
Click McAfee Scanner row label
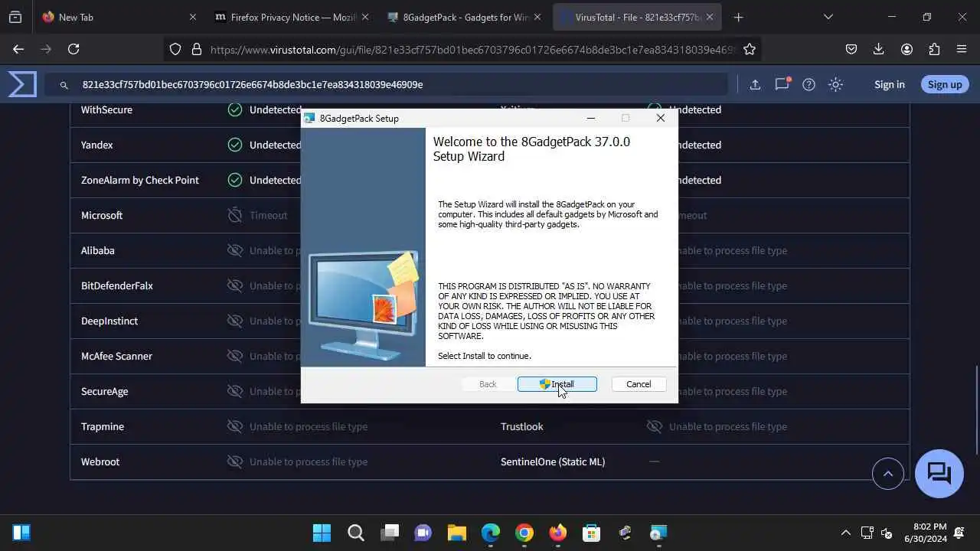point(116,356)
